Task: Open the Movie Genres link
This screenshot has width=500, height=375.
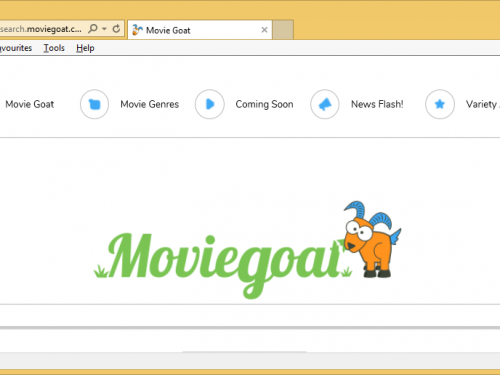Action: (150, 104)
